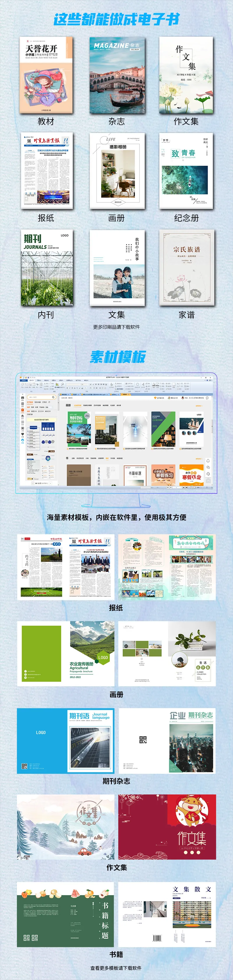Open the red ox 作文集 template
233x980 pixels.
pyautogui.click(x=167, y=827)
